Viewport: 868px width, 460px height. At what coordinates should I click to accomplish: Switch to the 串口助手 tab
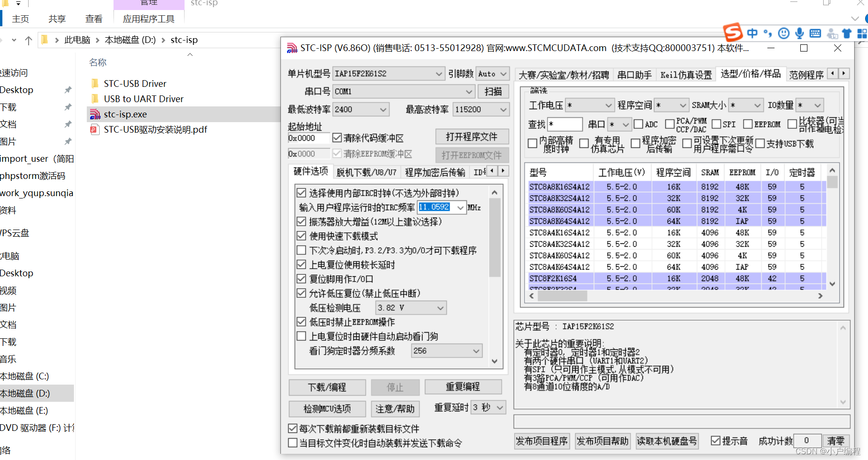click(634, 74)
